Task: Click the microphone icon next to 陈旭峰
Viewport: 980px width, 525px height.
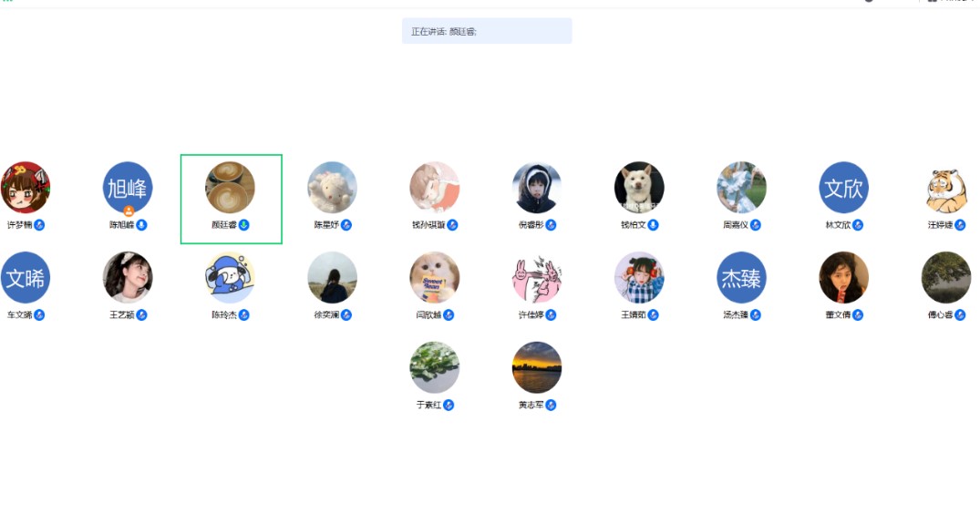Action: coord(142,225)
